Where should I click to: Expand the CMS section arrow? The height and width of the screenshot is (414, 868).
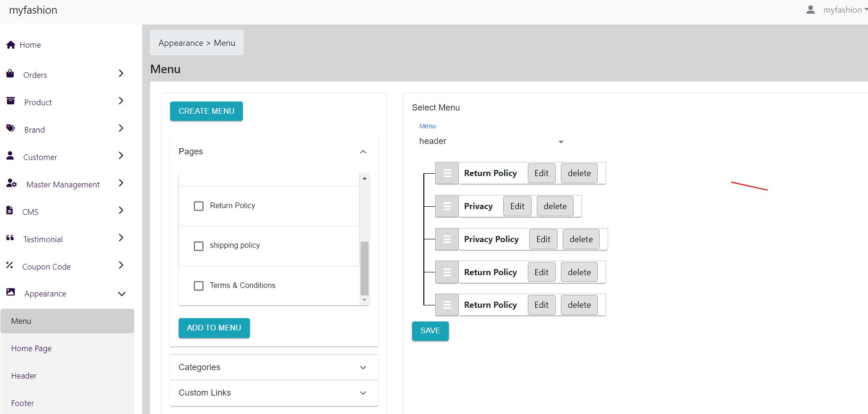[121, 211]
